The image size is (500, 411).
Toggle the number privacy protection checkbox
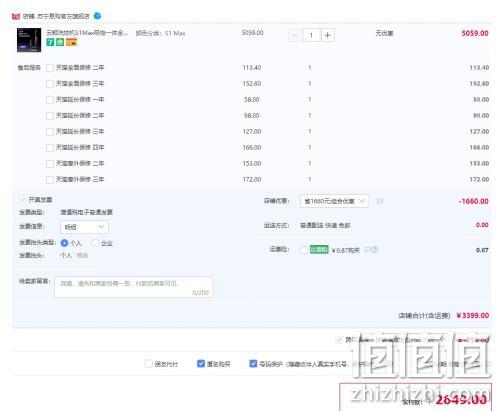coord(253,364)
